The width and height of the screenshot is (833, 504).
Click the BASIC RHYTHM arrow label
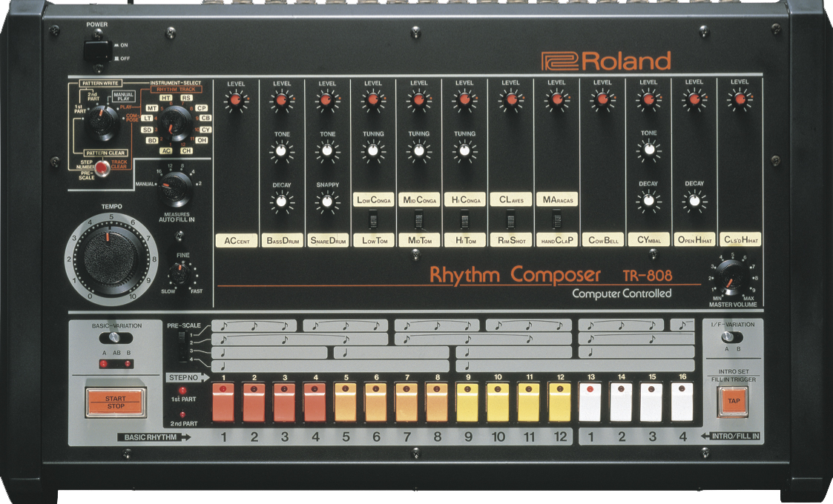[x=154, y=437]
